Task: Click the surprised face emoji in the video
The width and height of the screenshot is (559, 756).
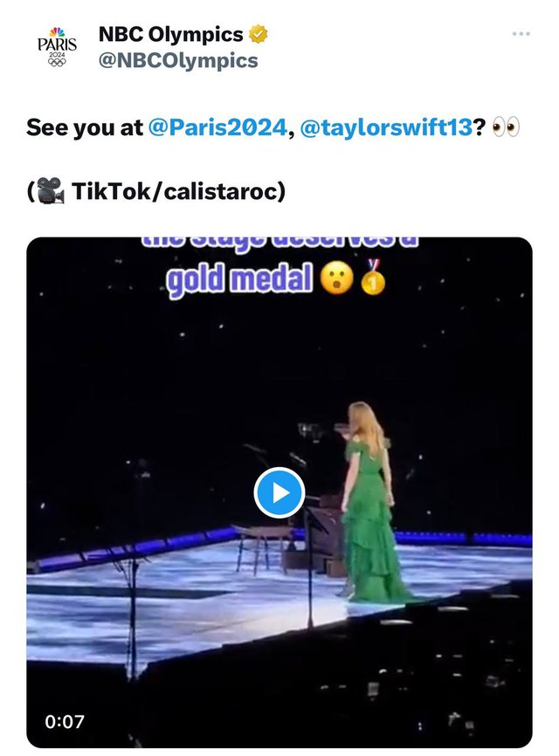Action: [336, 278]
